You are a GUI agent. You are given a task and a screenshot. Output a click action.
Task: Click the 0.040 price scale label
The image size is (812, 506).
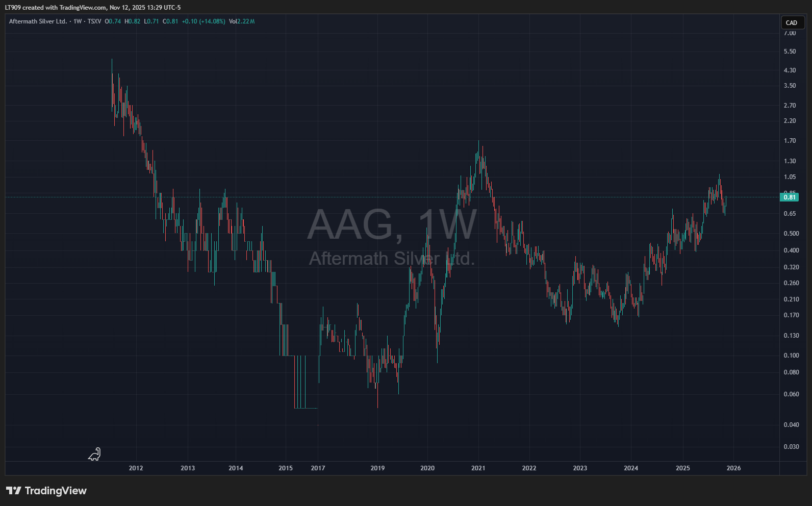pyautogui.click(x=791, y=425)
